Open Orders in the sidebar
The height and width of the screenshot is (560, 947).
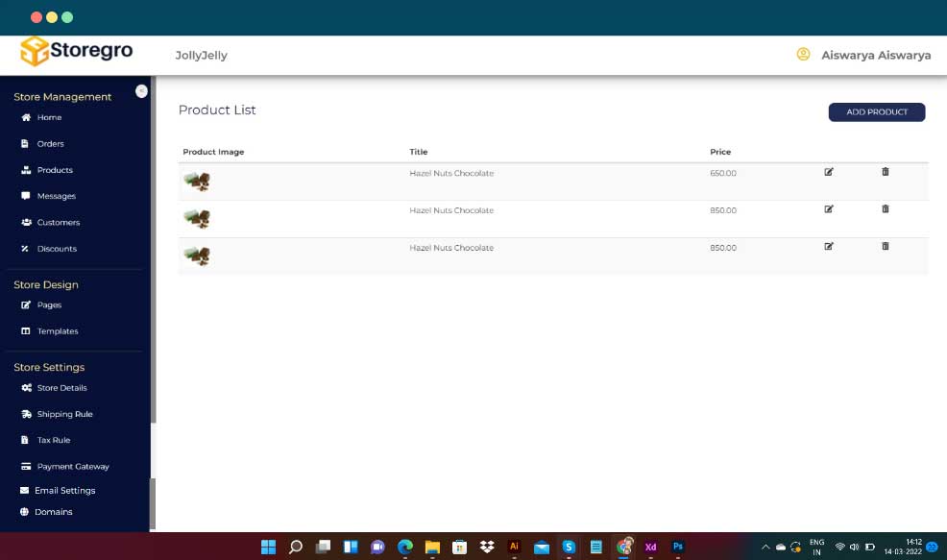click(50, 144)
